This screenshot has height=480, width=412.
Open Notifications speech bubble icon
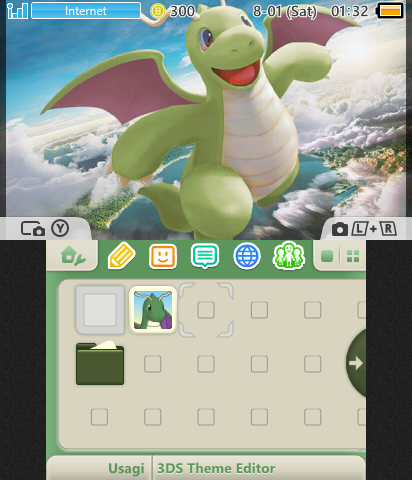point(205,256)
